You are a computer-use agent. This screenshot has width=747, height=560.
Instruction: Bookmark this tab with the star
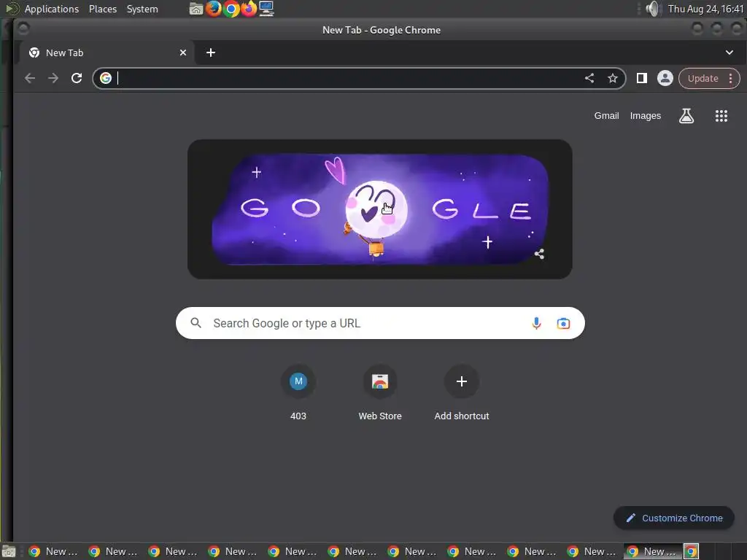click(613, 78)
